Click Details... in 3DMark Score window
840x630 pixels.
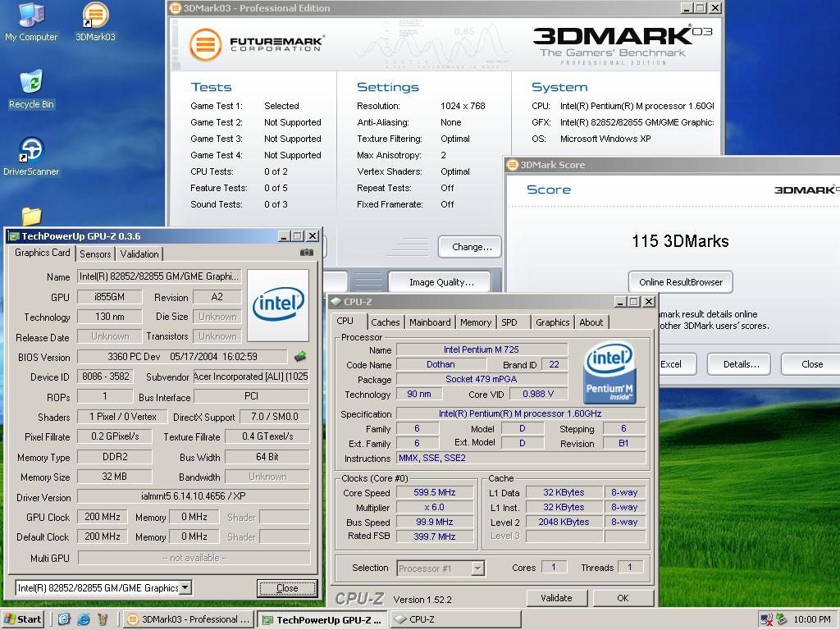point(741,364)
